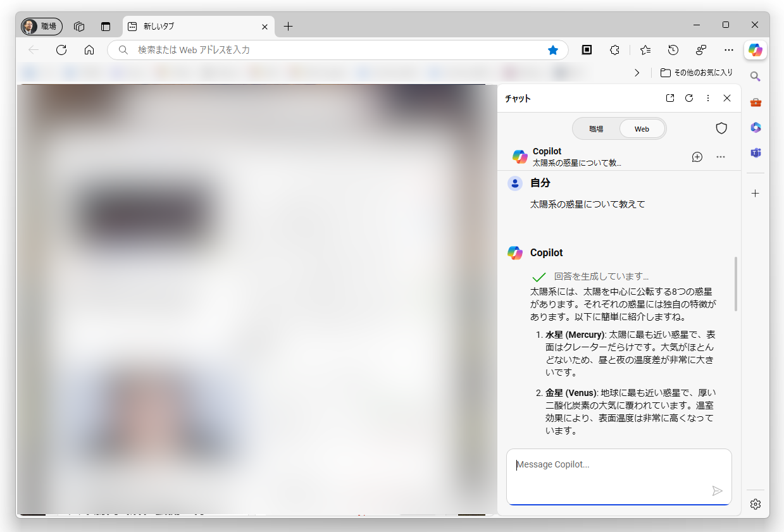784x532 pixels.
Task: Click the blue favorites star in address bar
Action: [553, 49]
